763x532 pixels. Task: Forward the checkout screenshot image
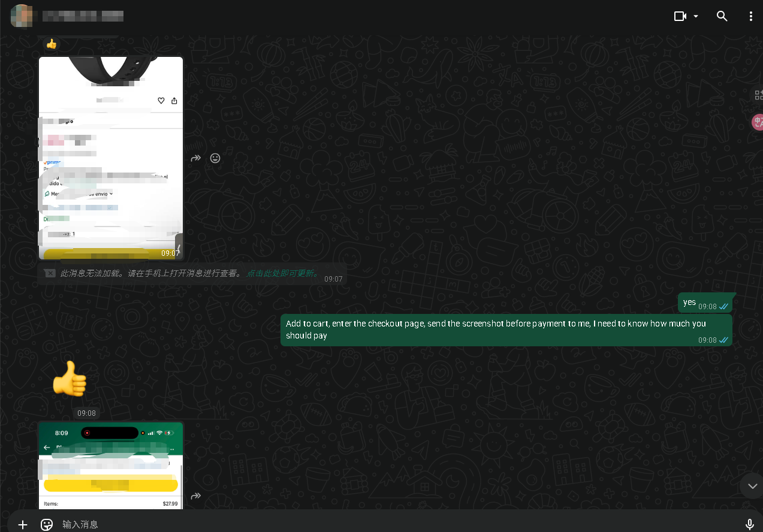(x=195, y=496)
